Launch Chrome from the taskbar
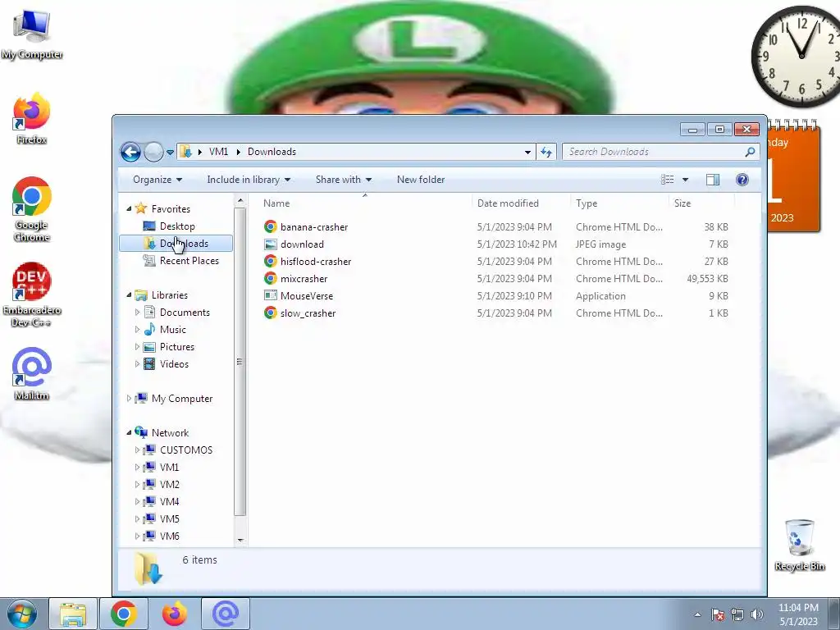This screenshot has height=630, width=840. tap(124, 614)
